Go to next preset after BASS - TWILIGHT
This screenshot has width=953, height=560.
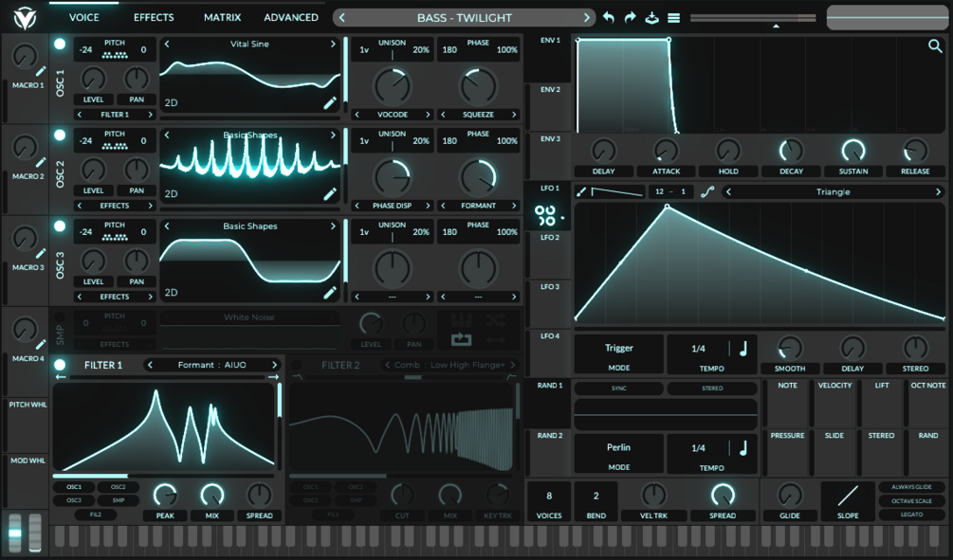586,18
